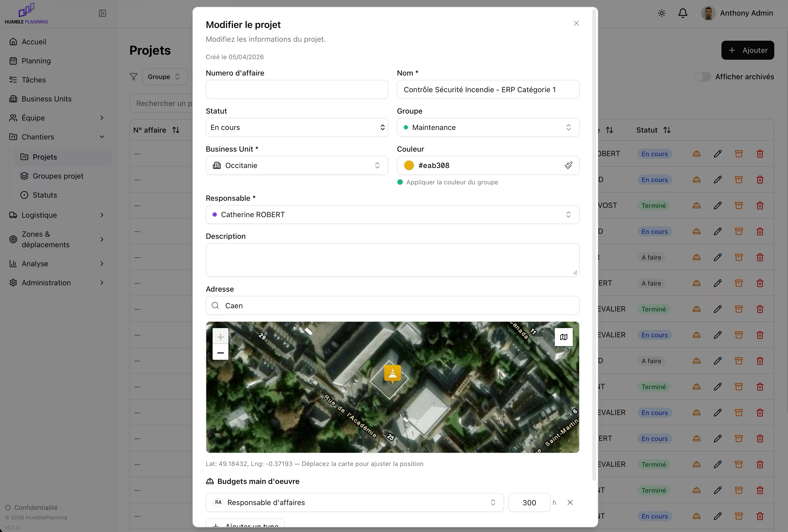Image resolution: width=788 pixels, height=532 pixels.
Task: Switch map layer style button
Action: coord(564,337)
